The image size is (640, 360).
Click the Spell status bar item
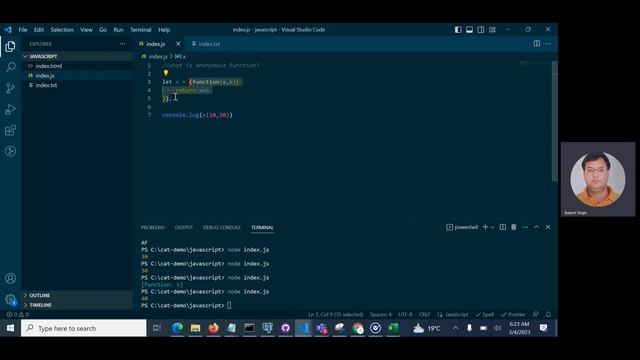(x=485, y=314)
